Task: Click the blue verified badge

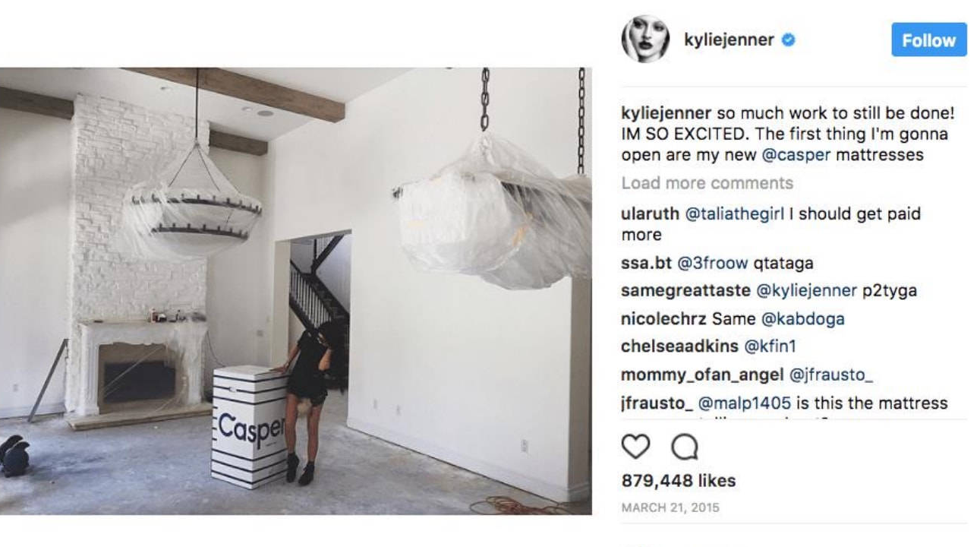Action: coord(788,40)
